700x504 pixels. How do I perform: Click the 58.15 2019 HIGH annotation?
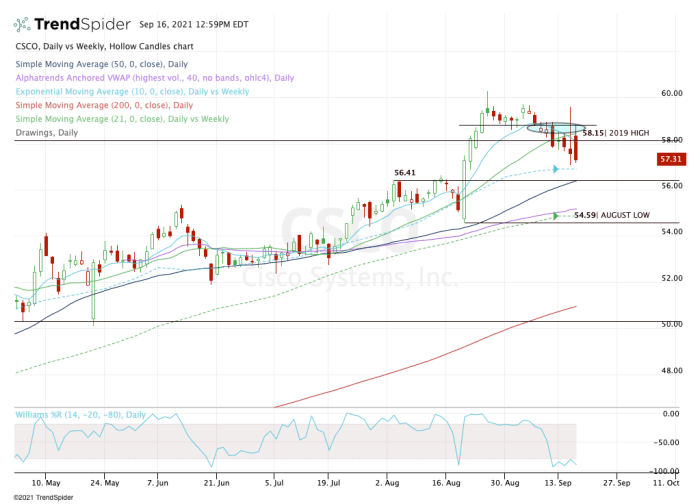point(616,133)
